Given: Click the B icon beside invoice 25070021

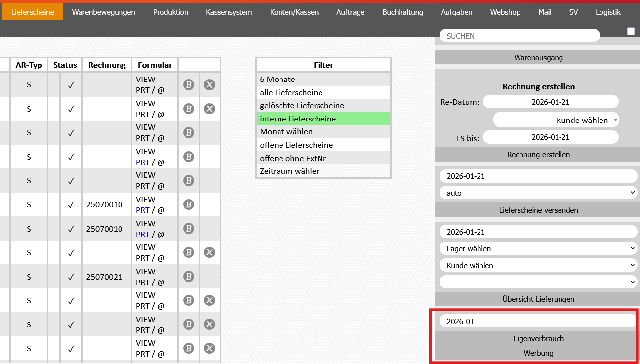Looking at the screenshot, I should pos(188,277).
